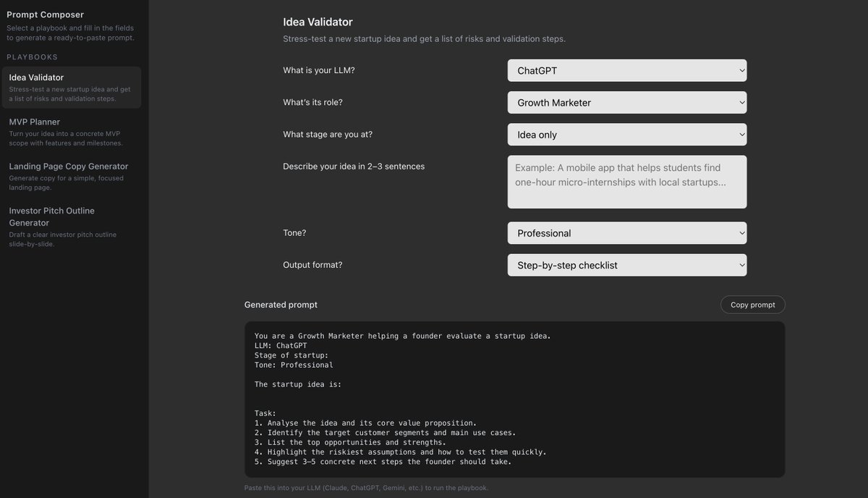Open the stage dropdown showing Idea only

[x=627, y=135]
